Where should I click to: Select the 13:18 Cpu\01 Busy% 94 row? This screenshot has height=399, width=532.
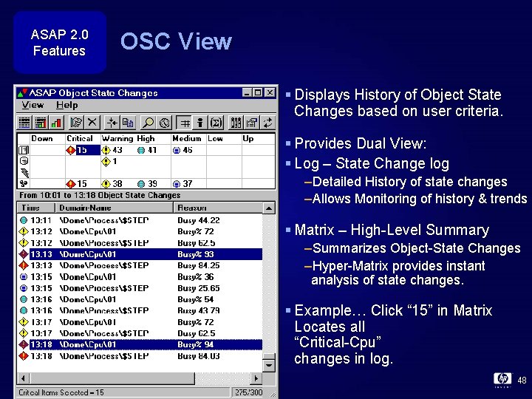click(x=140, y=344)
